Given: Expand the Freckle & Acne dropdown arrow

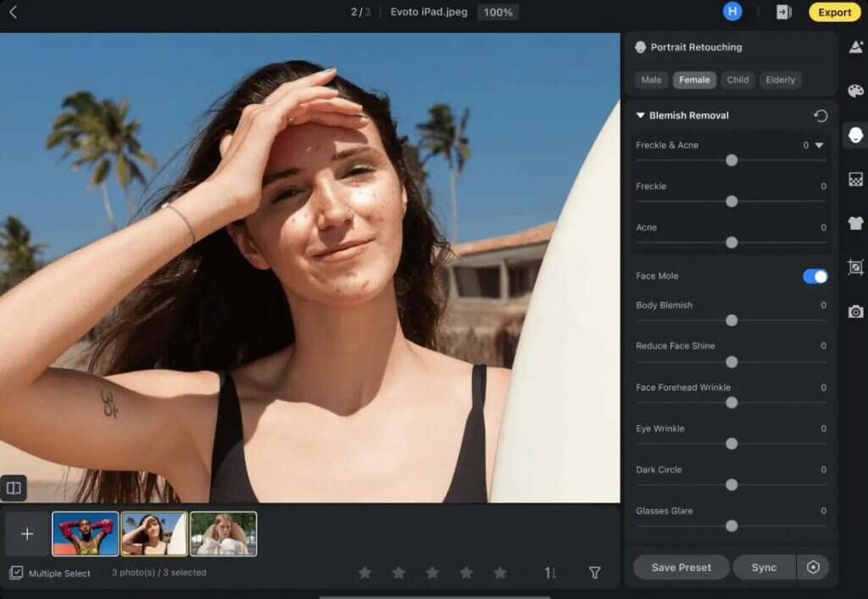Looking at the screenshot, I should coord(819,146).
